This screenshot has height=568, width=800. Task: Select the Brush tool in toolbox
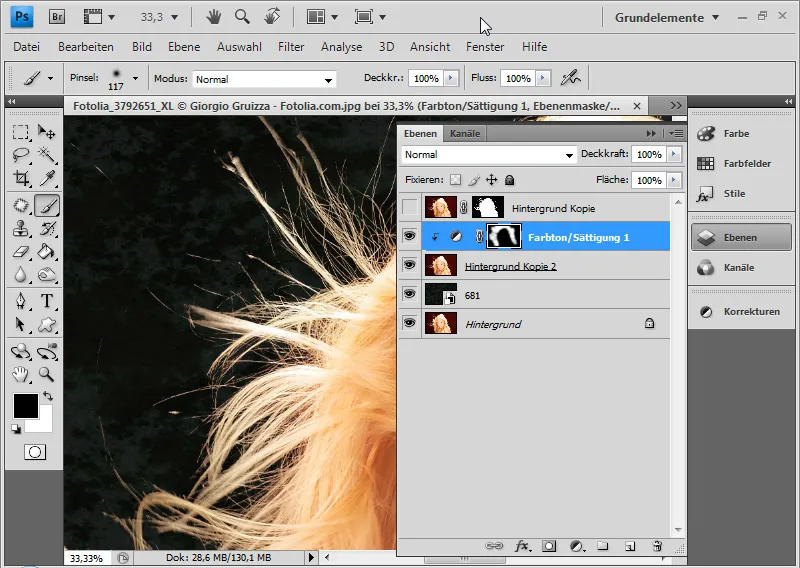pos(47,206)
